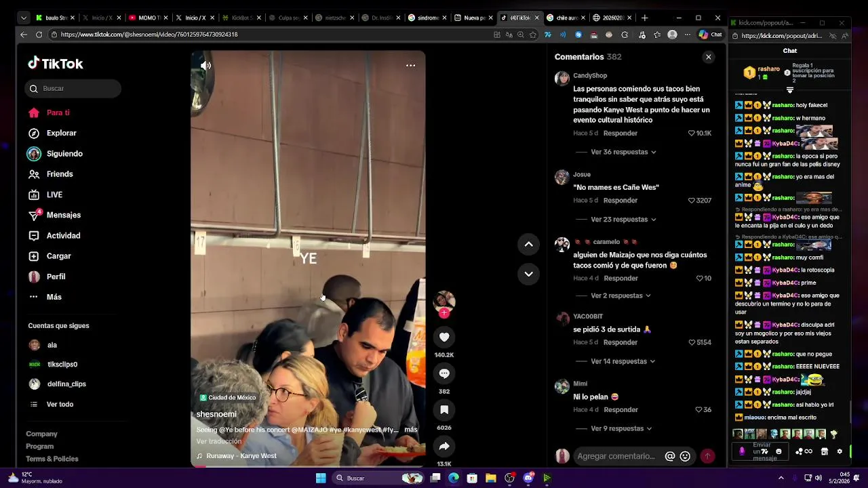868x488 pixels.
Task: Close the Comentarios panel
Action: coord(708,57)
